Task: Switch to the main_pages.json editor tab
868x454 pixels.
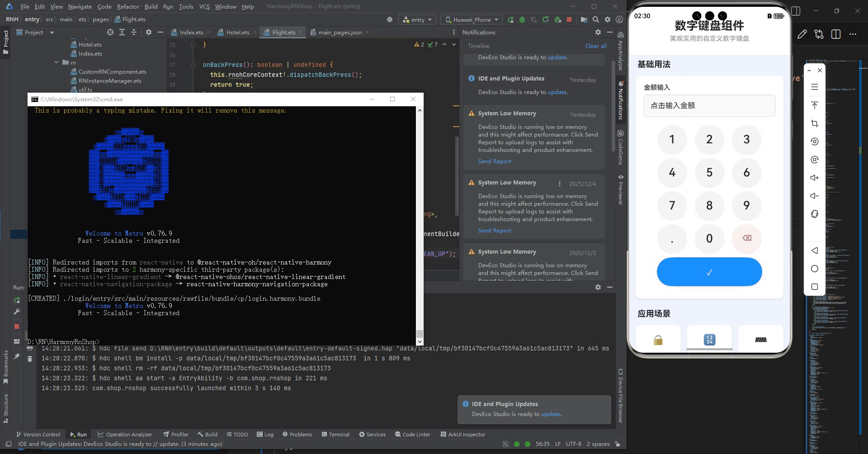Action: (340, 32)
